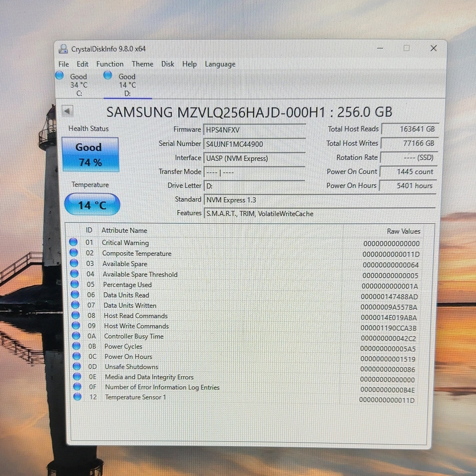Close the CrystalDiskInfo window

pos(434,48)
